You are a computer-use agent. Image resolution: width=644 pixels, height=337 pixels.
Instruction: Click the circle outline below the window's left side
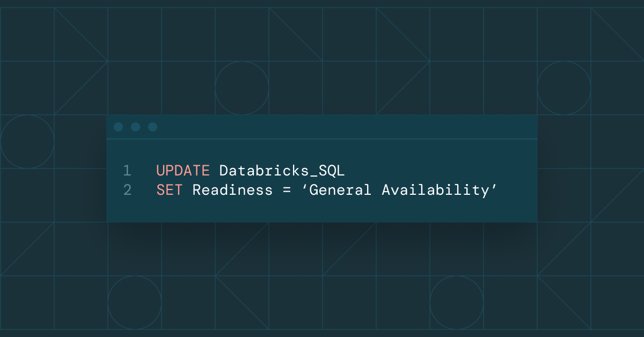[x=135, y=302]
